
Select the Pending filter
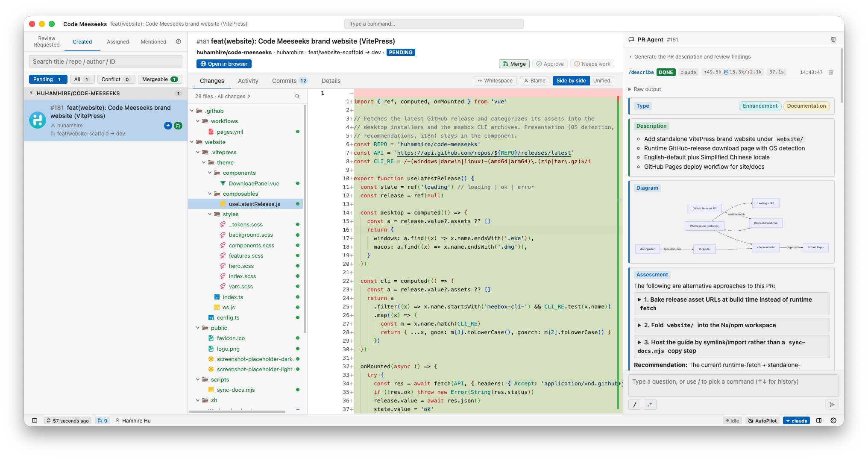48,79
